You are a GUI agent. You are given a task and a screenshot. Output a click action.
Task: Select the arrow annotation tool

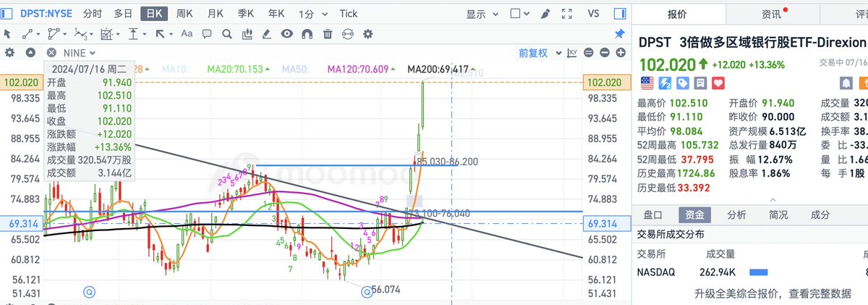coord(160,33)
